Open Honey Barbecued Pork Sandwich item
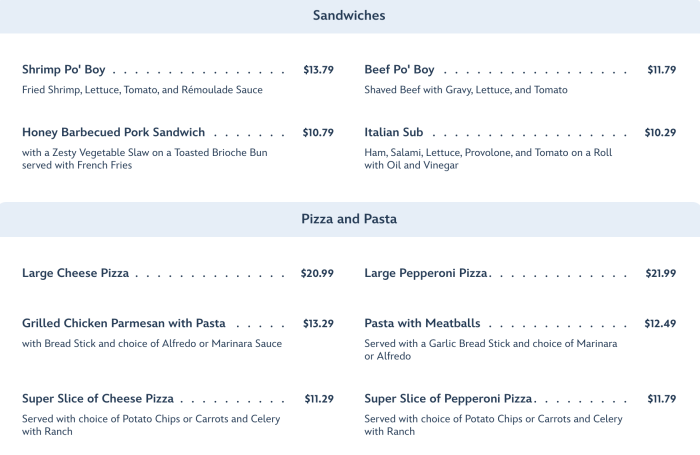 pyautogui.click(x=114, y=132)
